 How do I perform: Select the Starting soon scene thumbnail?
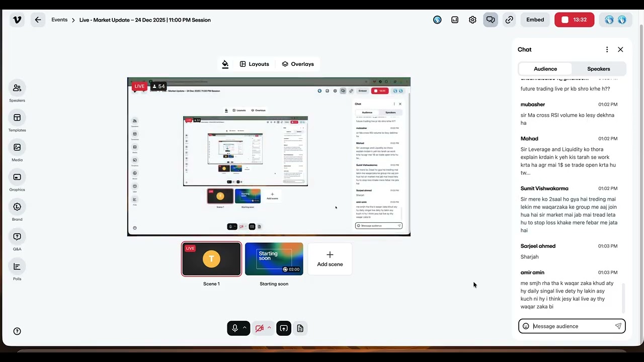pos(274,259)
